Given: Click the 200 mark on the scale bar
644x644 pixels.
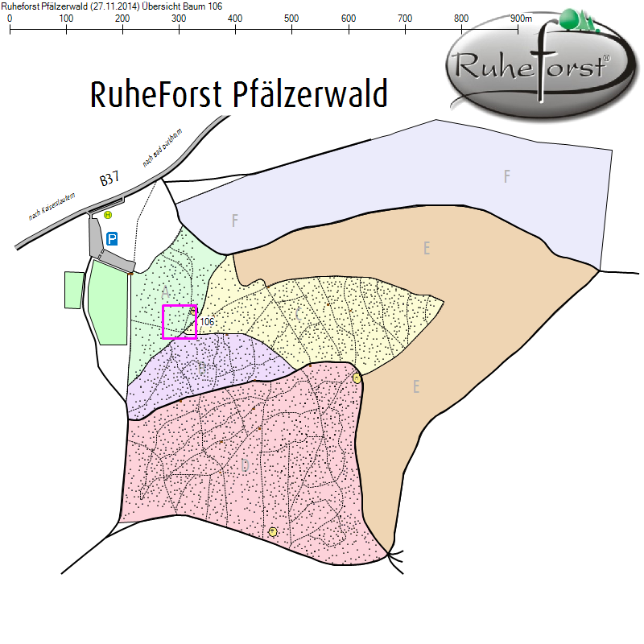Looking at the screenshot, I should 122,19.
